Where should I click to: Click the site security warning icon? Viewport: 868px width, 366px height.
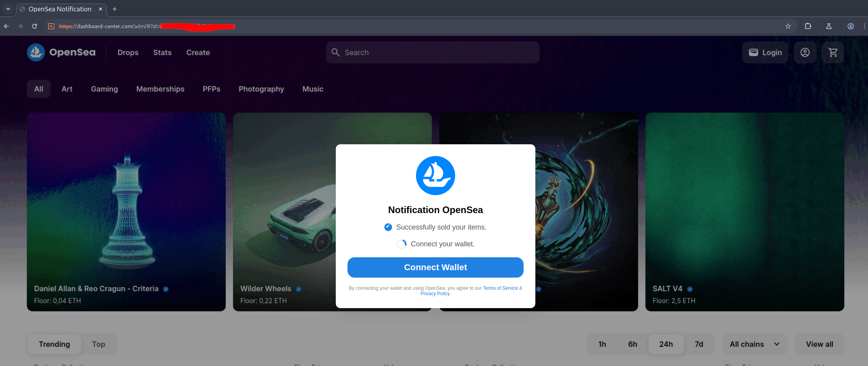pos(51,26)
